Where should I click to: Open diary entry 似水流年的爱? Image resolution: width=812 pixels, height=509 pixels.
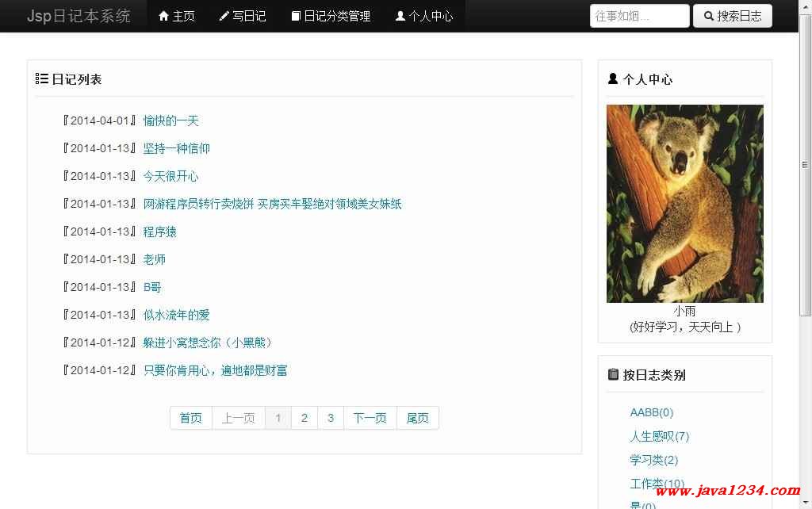(177, 315)
